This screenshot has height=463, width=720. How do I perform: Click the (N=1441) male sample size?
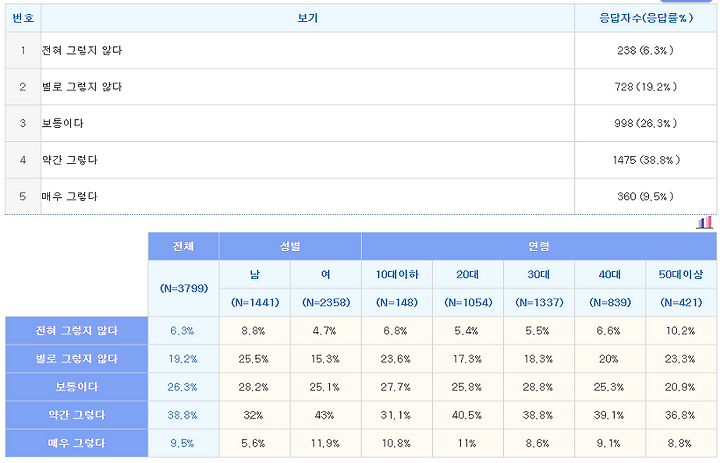click(x=255, y=302)
